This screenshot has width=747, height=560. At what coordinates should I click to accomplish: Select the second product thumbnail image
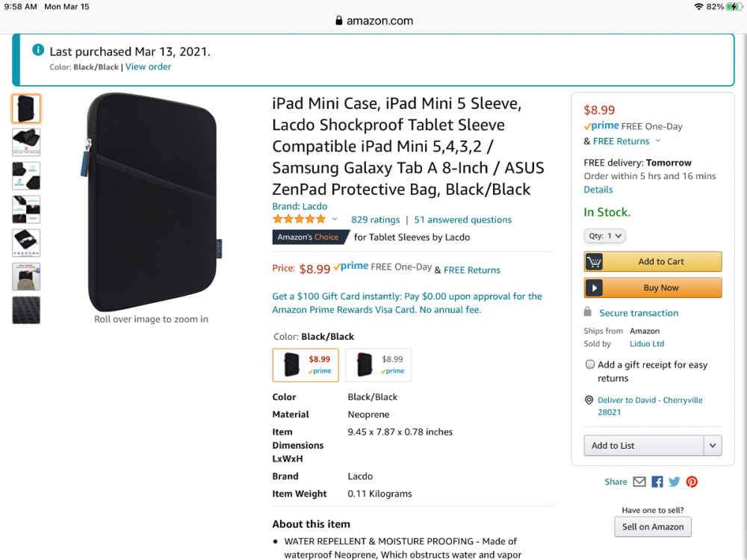tap(26, 142)
